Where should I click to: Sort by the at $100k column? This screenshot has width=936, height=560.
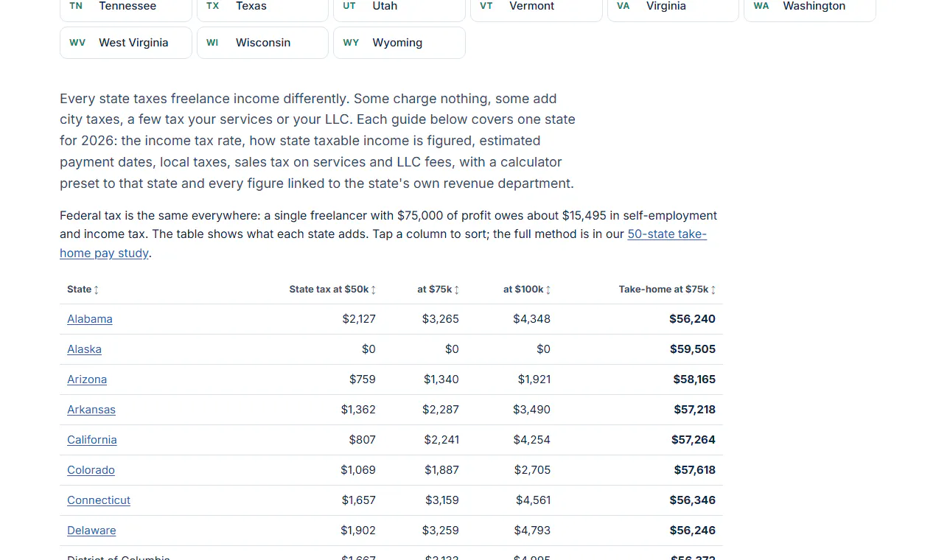[527, 290]
